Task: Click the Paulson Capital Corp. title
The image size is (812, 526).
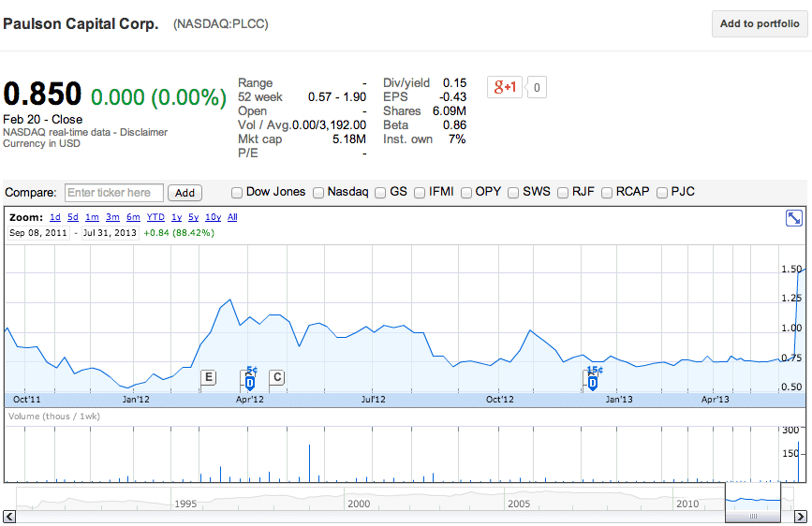Action: (x=81, y=23)
